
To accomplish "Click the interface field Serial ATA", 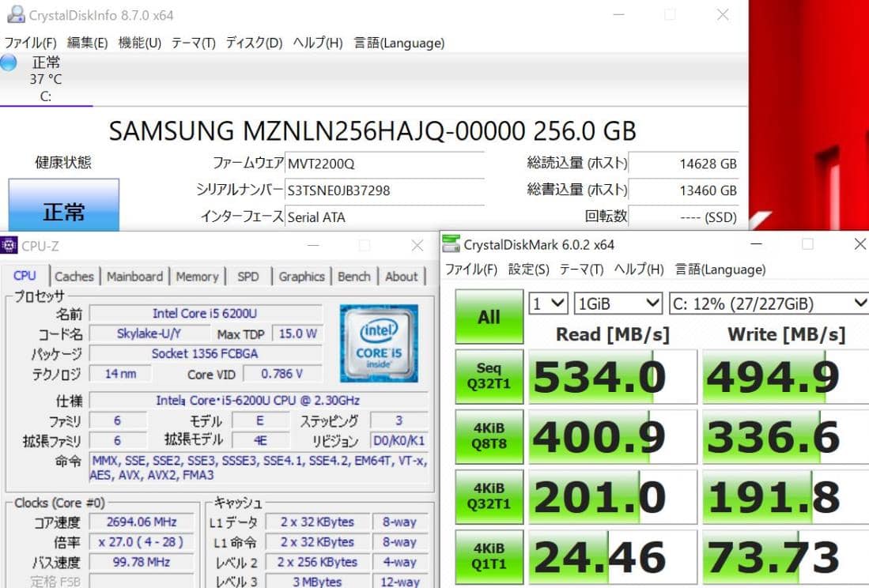I will (x=384, y=217).
